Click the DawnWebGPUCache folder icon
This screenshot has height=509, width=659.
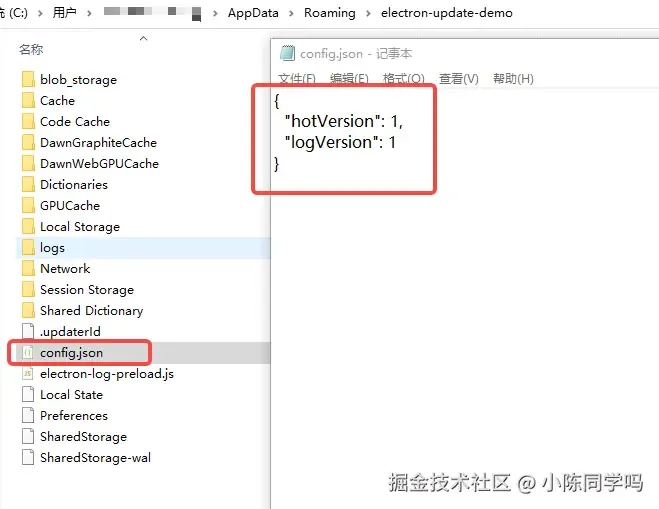point(28,163)
